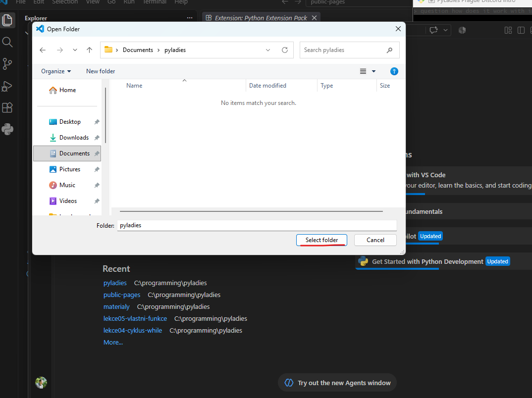
Task: Open the dialog Help question mark icon
Action: 394,71
